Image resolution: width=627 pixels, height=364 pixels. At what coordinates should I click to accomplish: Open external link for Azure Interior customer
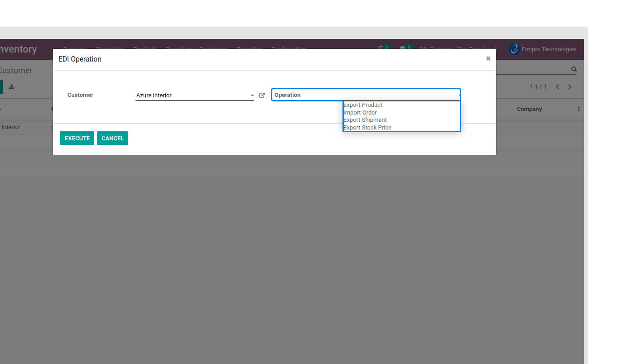click(262, 96)
